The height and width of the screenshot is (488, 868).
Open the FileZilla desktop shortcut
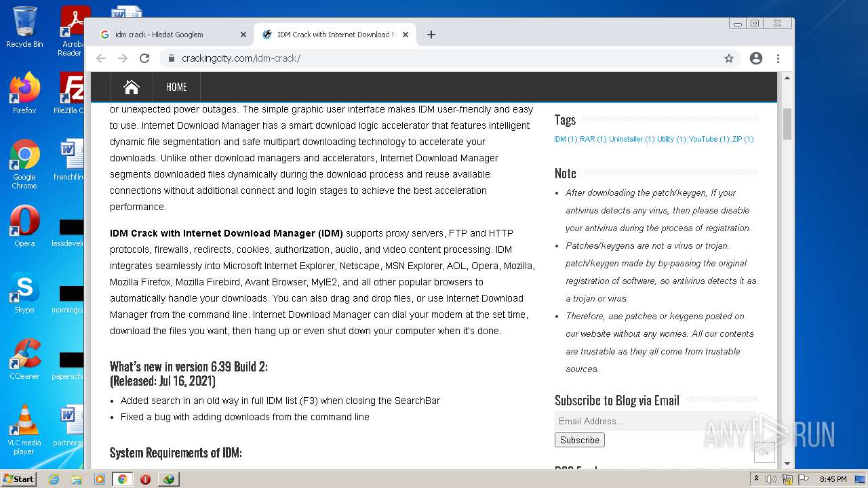[71, 93]
